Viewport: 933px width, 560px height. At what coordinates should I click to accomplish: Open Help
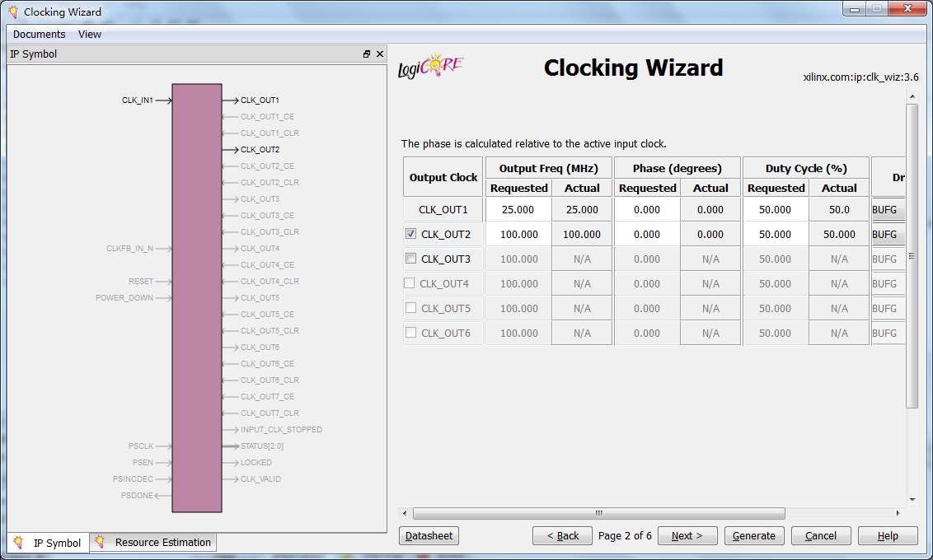click(888, 535)
